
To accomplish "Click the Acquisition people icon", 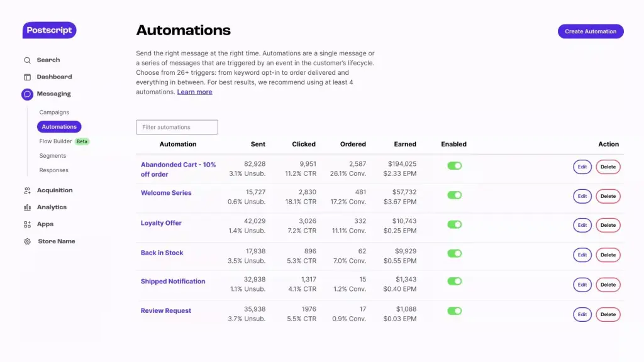I will (x=27, y=190).
